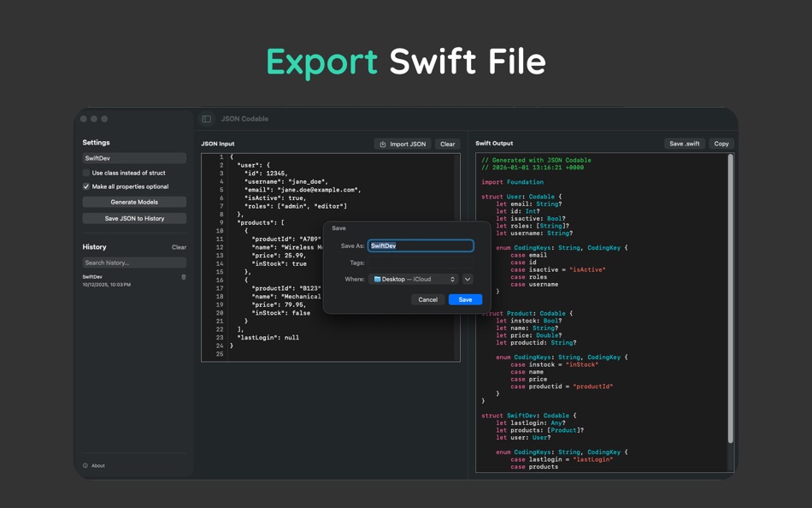Click Generate Models

(134, 202)
